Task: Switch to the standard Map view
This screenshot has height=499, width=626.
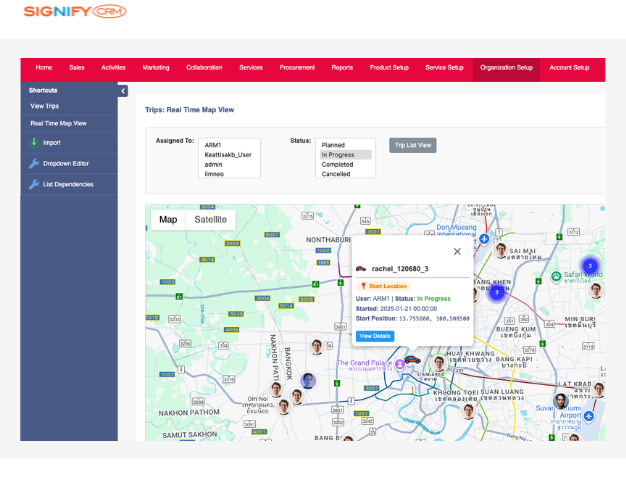Action: click(168, 220)
